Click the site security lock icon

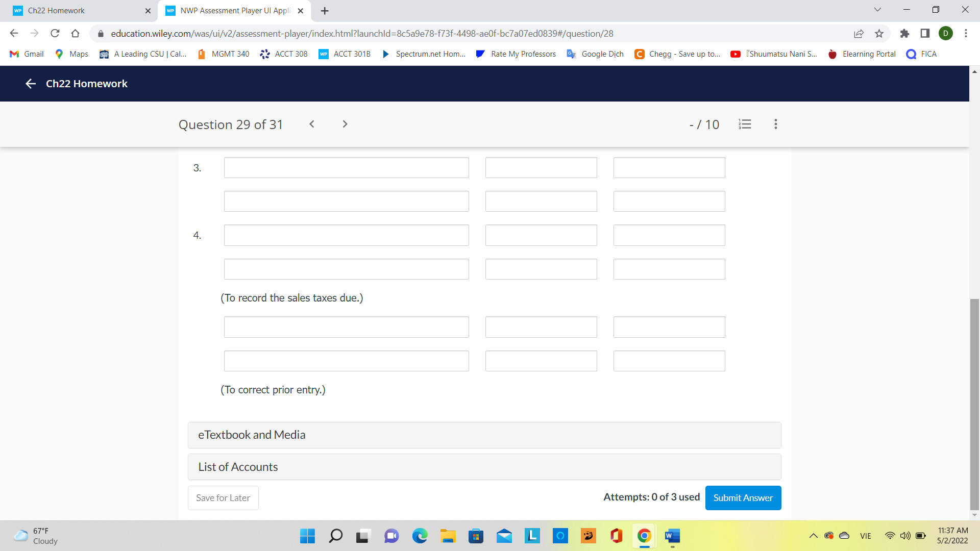pyautogui.click(x=100, y=34)
